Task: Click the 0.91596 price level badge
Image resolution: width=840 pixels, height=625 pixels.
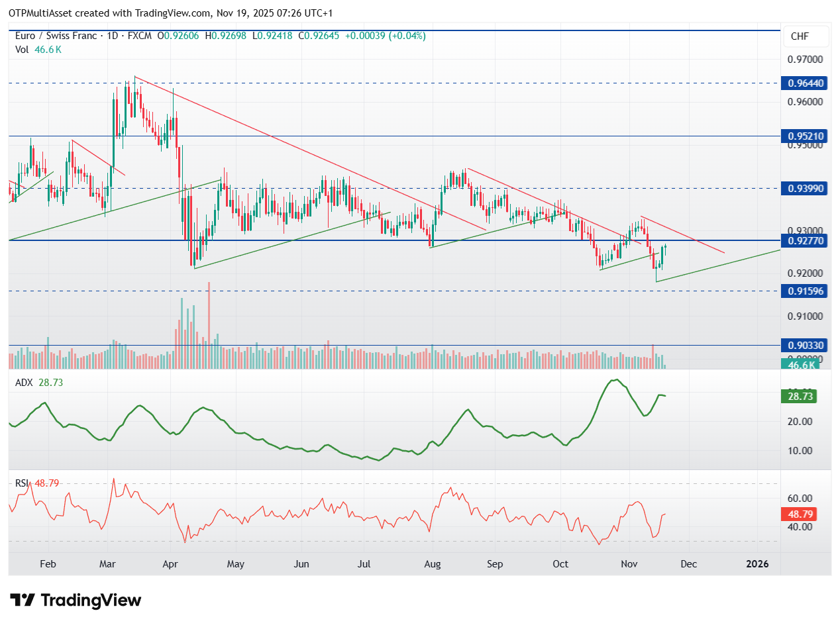Action: [x=805, y=291]
